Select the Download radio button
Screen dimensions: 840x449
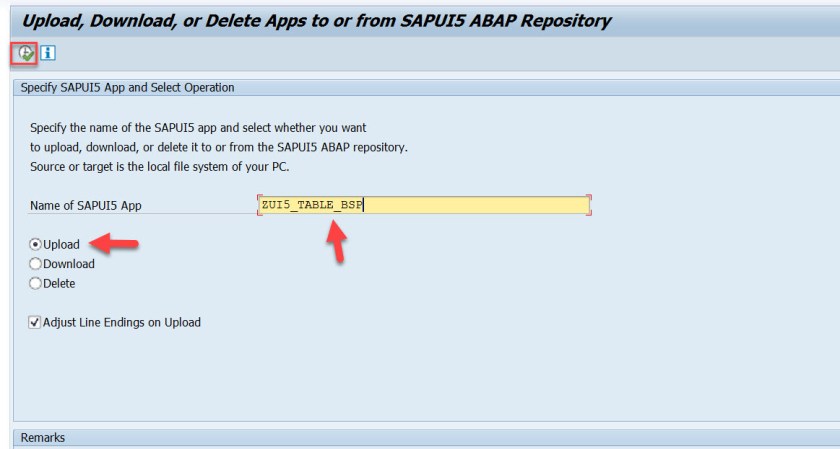pyautogui.click(x=35, y=264)
